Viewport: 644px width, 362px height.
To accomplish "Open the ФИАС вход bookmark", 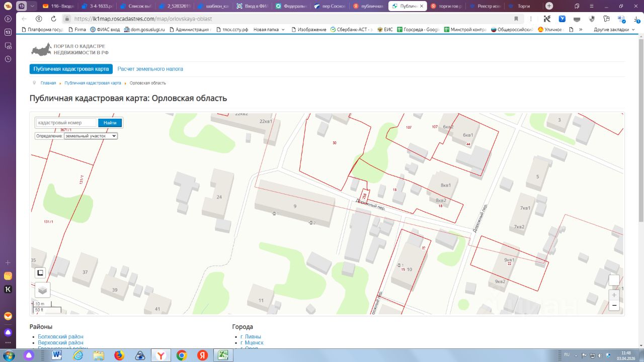I will (x=105, y=30).
